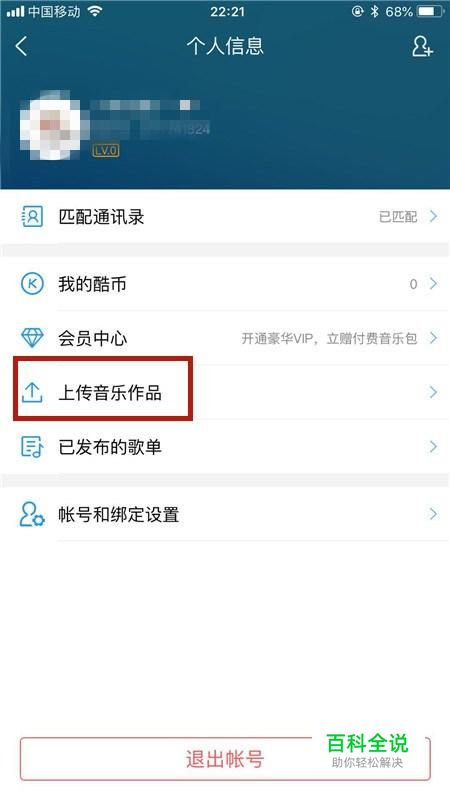This screenshot has height=800, width=450.
Task: Tap the diamond member center icon
Action: 32,338
